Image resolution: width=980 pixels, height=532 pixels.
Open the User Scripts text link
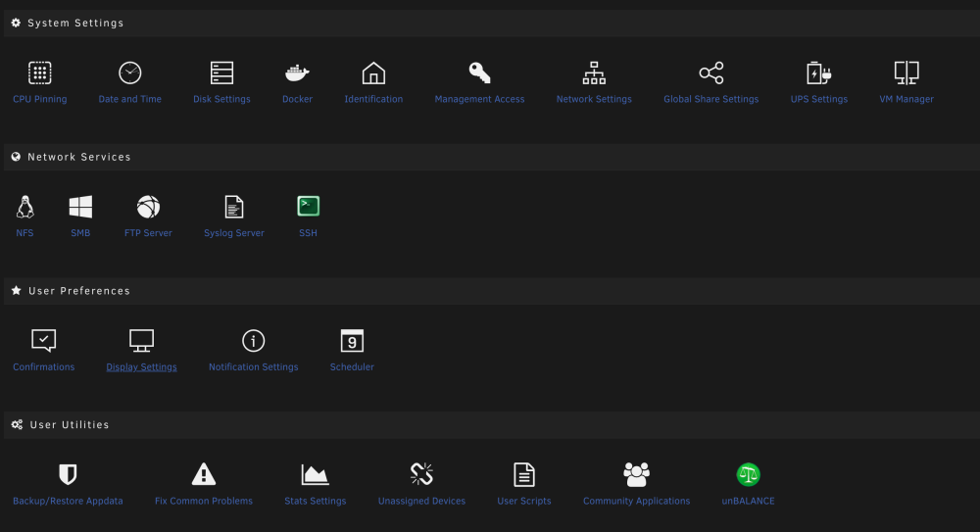pos(523,501)
